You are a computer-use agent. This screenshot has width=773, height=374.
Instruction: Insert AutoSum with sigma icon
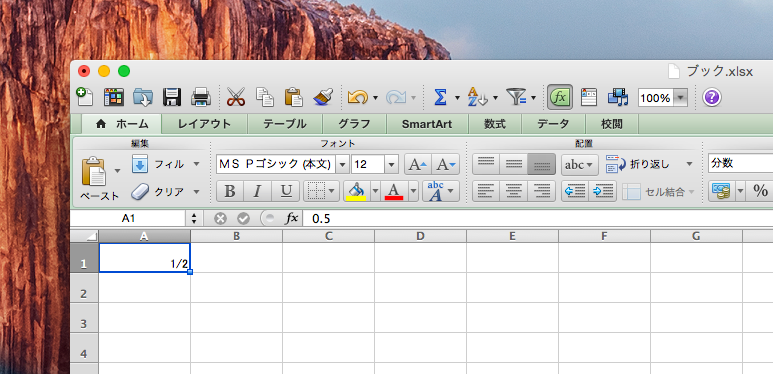tap(440, 98)
